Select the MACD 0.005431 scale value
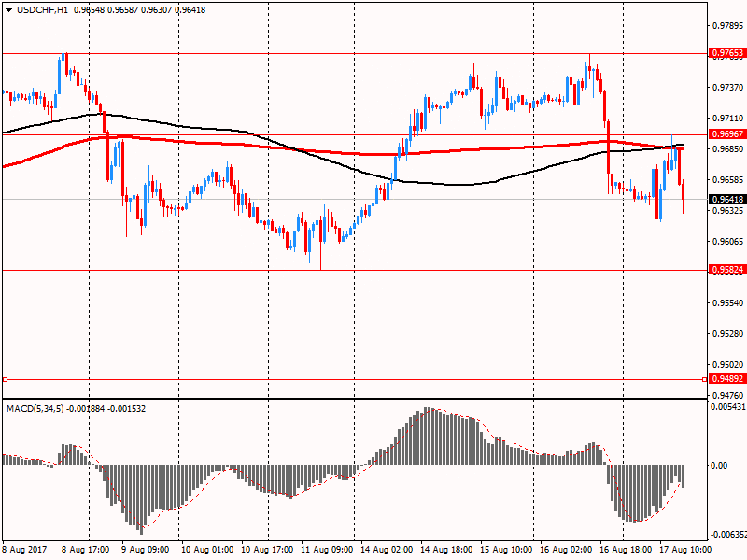Screen dimensions: 747x560 pyautogui.click(x=728, y=407)
